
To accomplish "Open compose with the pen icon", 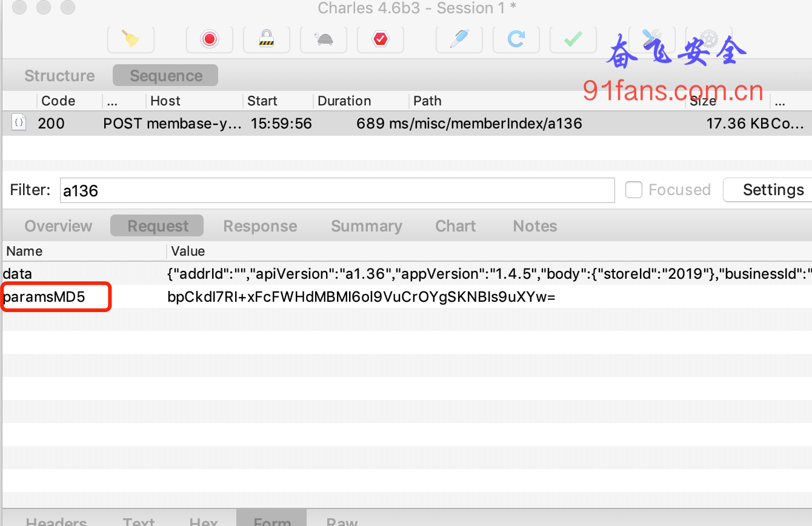I will (x=459, y=39).
